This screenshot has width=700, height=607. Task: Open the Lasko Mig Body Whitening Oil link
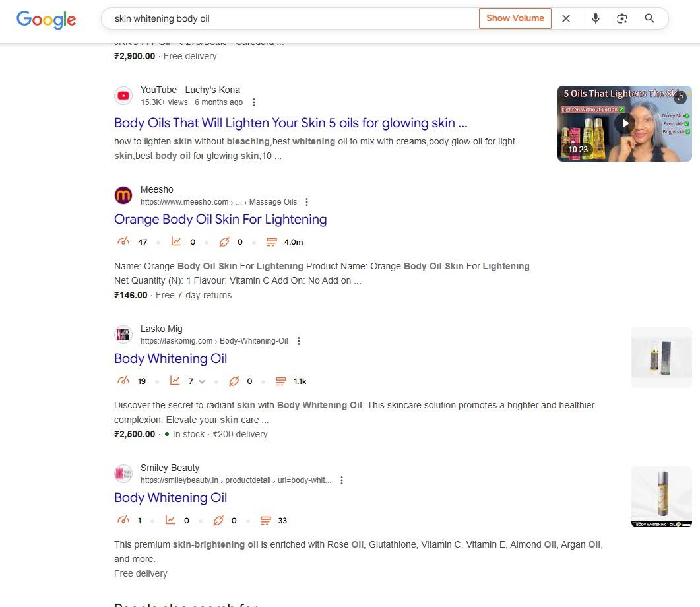coord(170,358)
